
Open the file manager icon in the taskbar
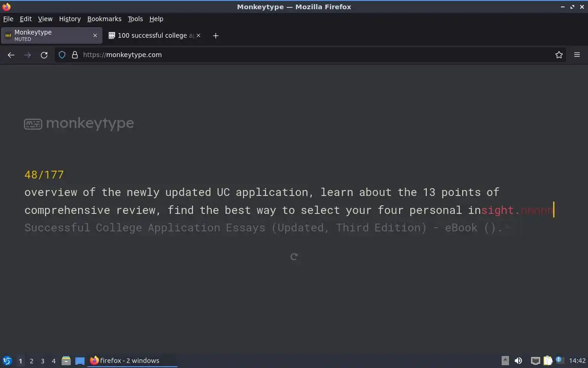[66, 361]
